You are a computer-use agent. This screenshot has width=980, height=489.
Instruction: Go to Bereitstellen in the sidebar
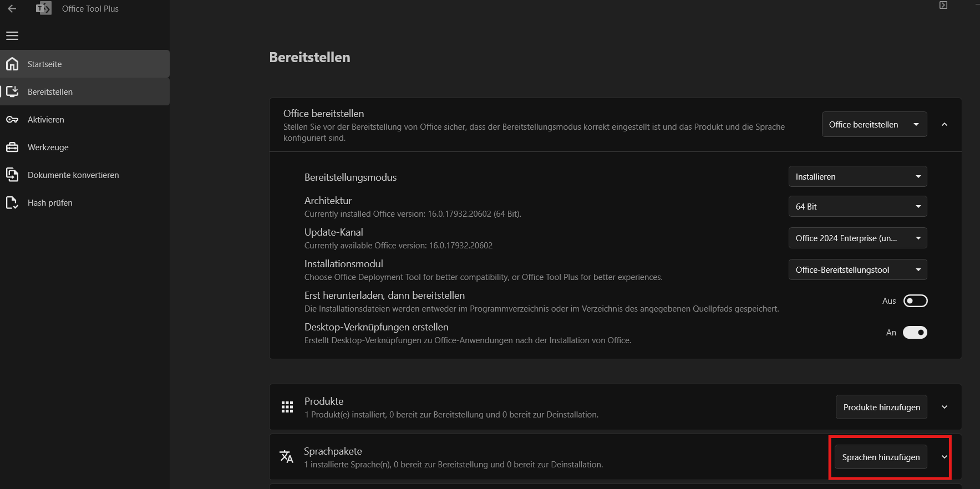pyautogui.click(x=50, y=92)
